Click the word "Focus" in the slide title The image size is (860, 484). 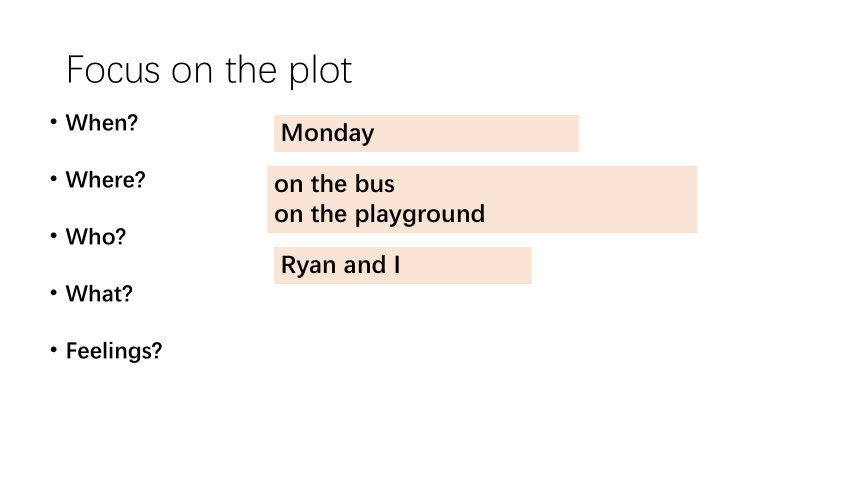tap(113, 70)
